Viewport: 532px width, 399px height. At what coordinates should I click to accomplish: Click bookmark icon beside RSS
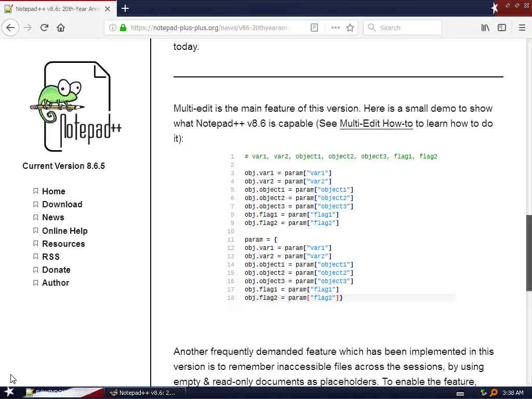[x=36, y=257]
